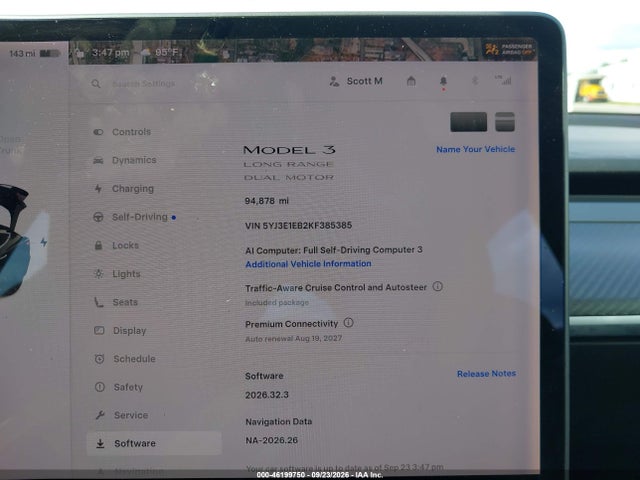Tap the smaller dark vehicle thumbnail

(x=505, y=122)
